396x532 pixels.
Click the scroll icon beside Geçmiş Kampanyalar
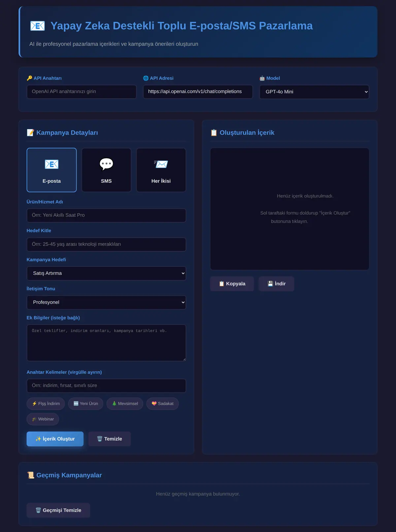tap(30, 475)
